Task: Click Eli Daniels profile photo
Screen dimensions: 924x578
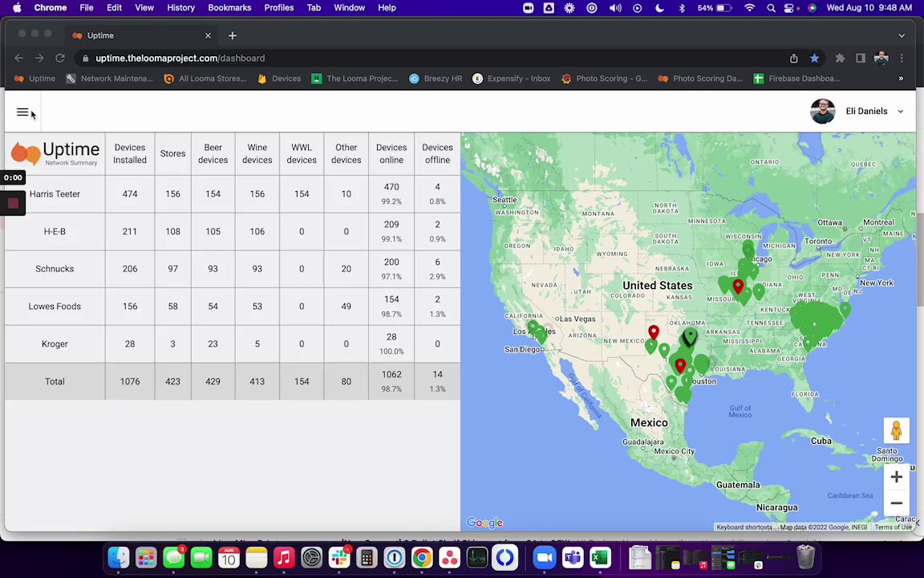Action: pyautogui.click(x=823, y=112)
